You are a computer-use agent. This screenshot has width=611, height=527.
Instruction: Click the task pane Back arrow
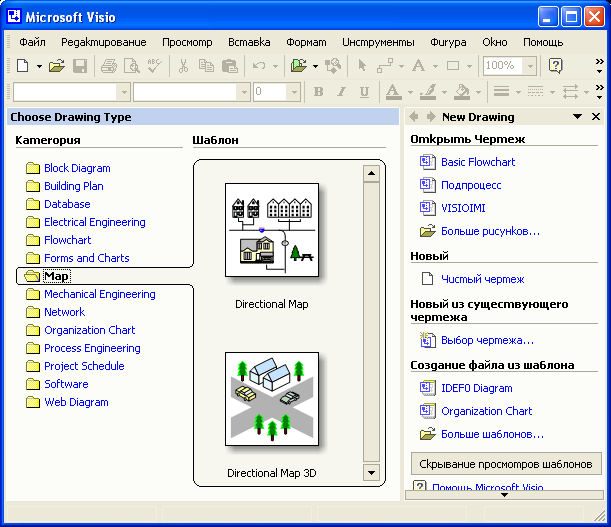414,116
